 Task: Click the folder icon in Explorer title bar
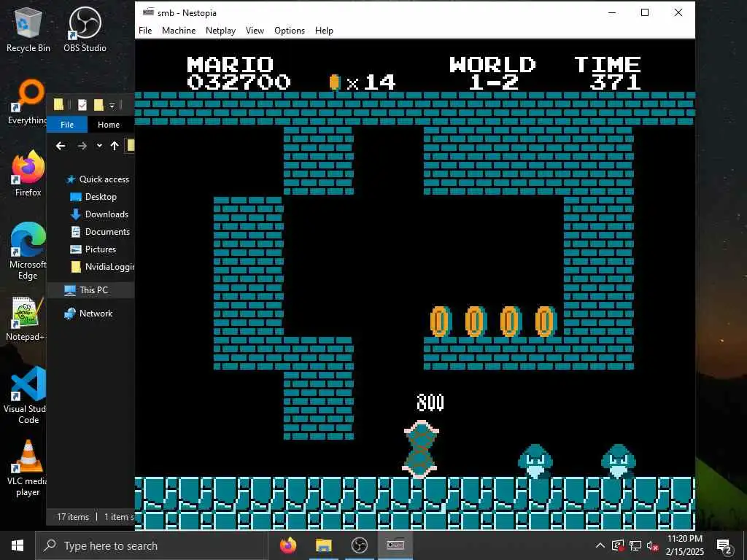(x=58, y=105)
